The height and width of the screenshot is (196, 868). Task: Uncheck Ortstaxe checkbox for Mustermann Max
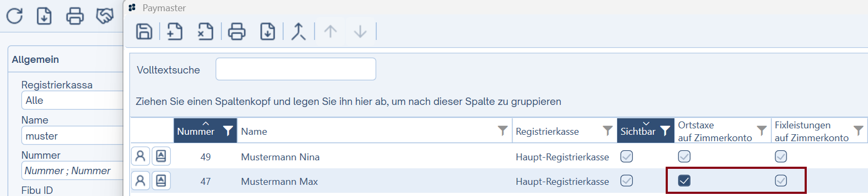point(684,181)
